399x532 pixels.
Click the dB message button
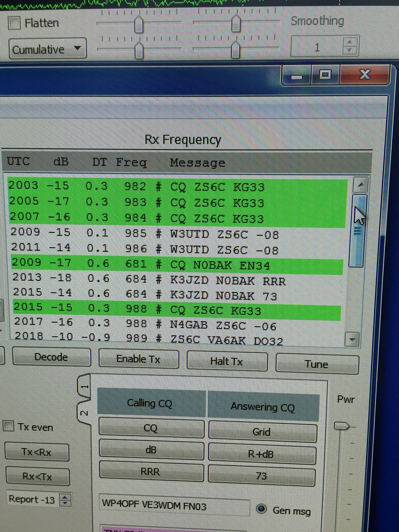click(151, 450)
